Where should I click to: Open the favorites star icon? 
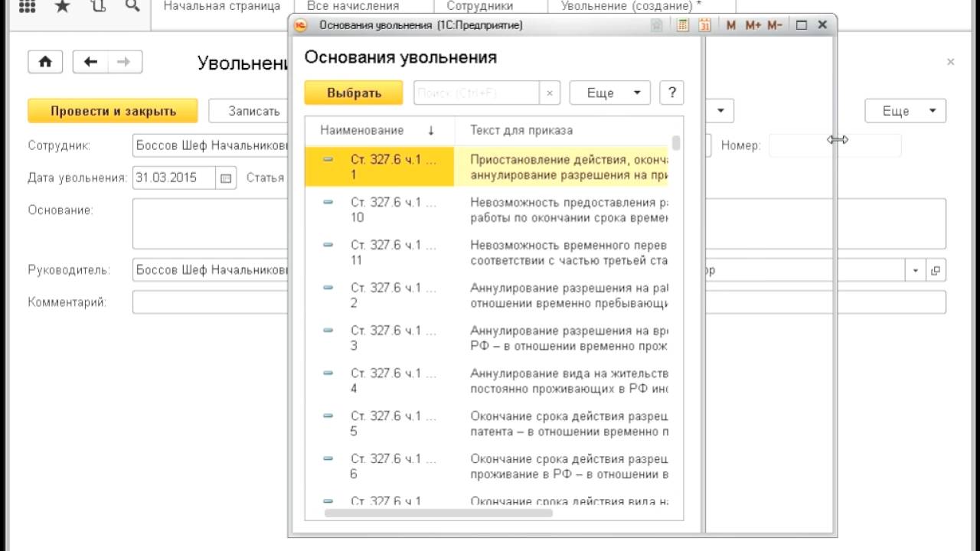(63, 6)
